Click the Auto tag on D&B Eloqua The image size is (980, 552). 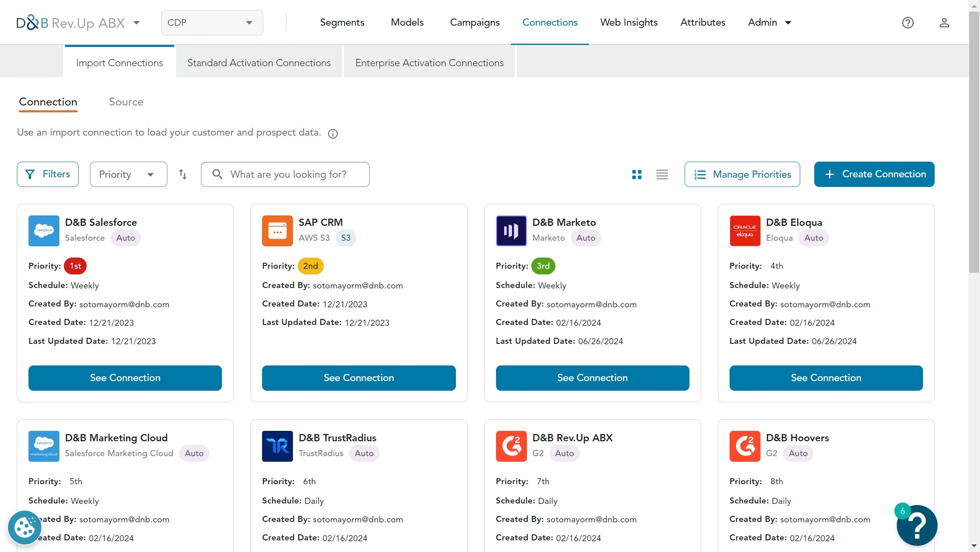(813, 238)
